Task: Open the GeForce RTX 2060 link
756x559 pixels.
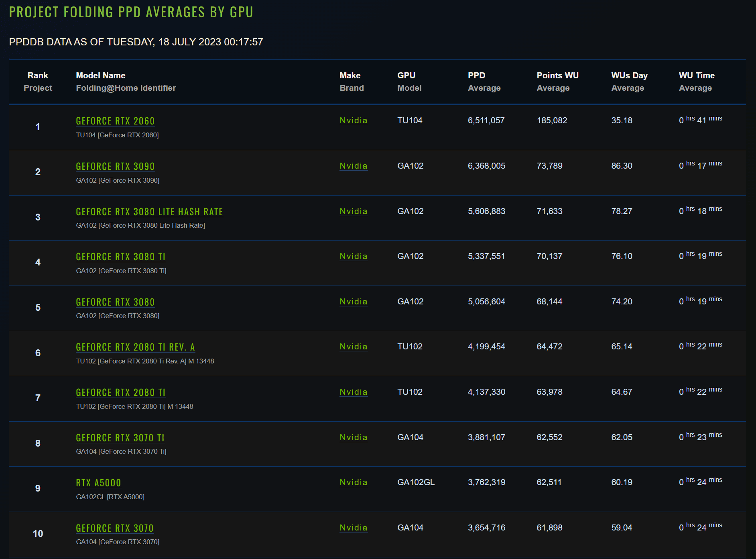Action: pyautogui.click(x=115, y=121)
